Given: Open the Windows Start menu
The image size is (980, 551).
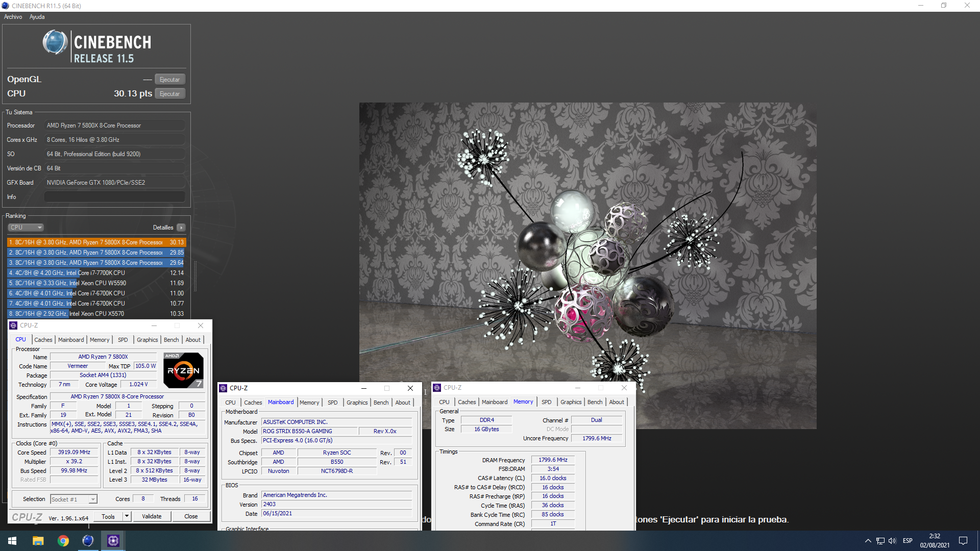Looking at the screenshot, I should [12, 541].
